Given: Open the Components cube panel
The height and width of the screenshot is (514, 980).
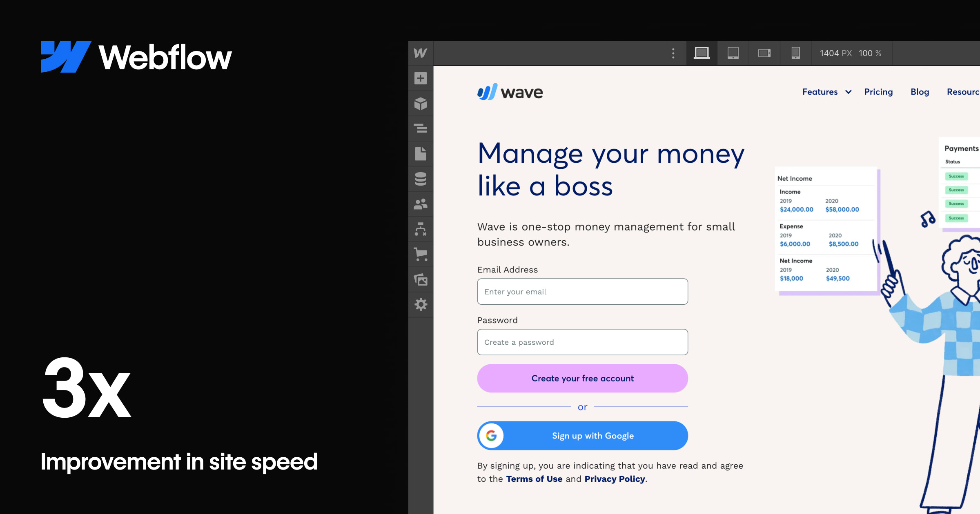Looking at the screenshot, I should coord(421,104).
